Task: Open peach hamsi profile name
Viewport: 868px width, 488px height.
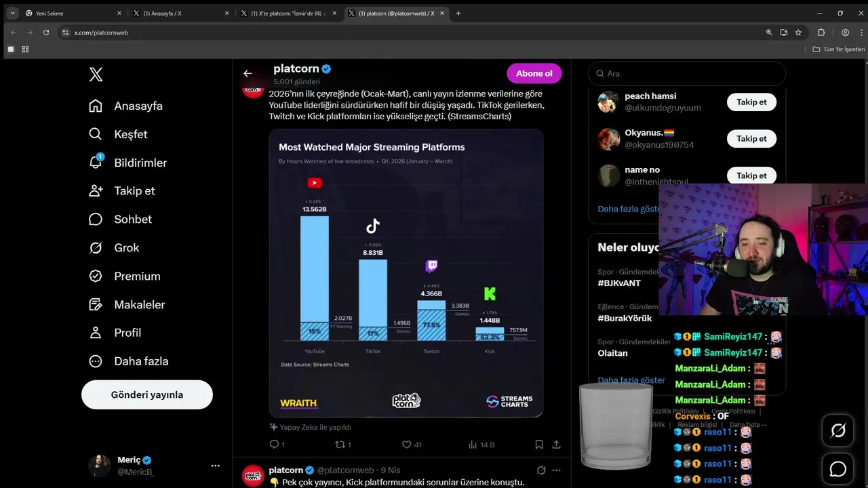Action: click(x=650, y=96)
